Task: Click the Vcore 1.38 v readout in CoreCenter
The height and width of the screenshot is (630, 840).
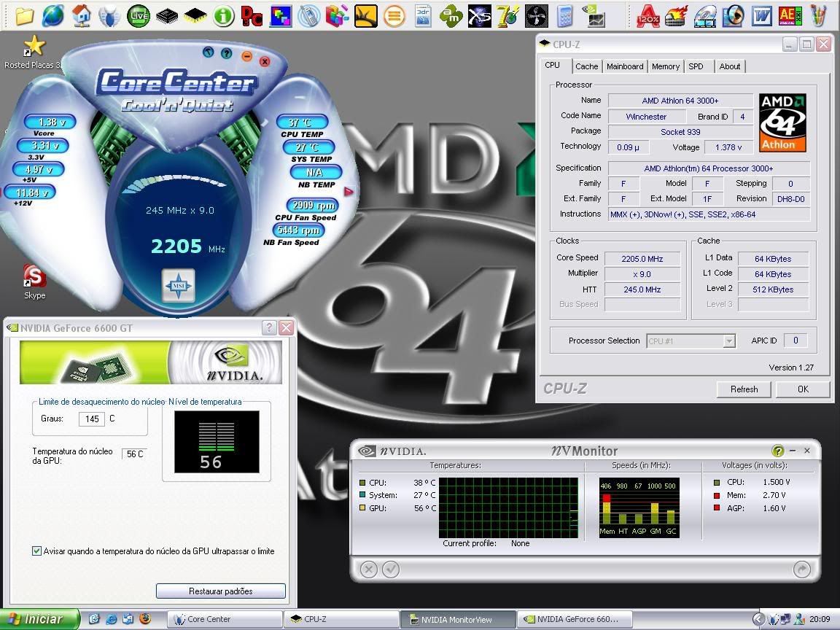Action: tap(51, 122)
